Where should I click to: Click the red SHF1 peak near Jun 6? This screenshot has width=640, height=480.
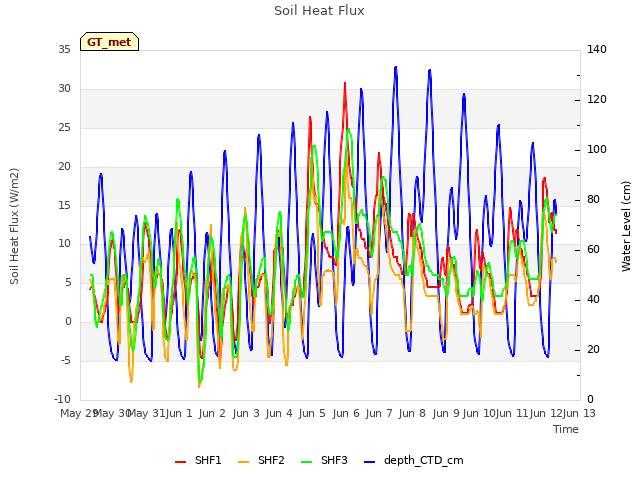coord(345,83)
